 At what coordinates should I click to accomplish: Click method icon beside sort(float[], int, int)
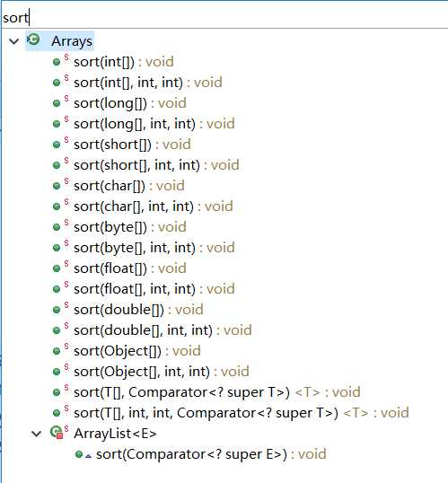[57, 290]
